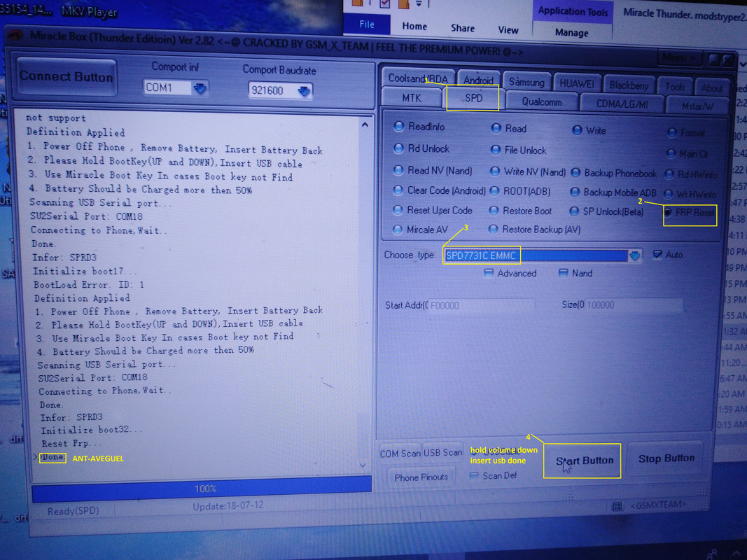The image size is (747, 560).
Task: Select the Reset User Code option
Action: coord(432,210)
